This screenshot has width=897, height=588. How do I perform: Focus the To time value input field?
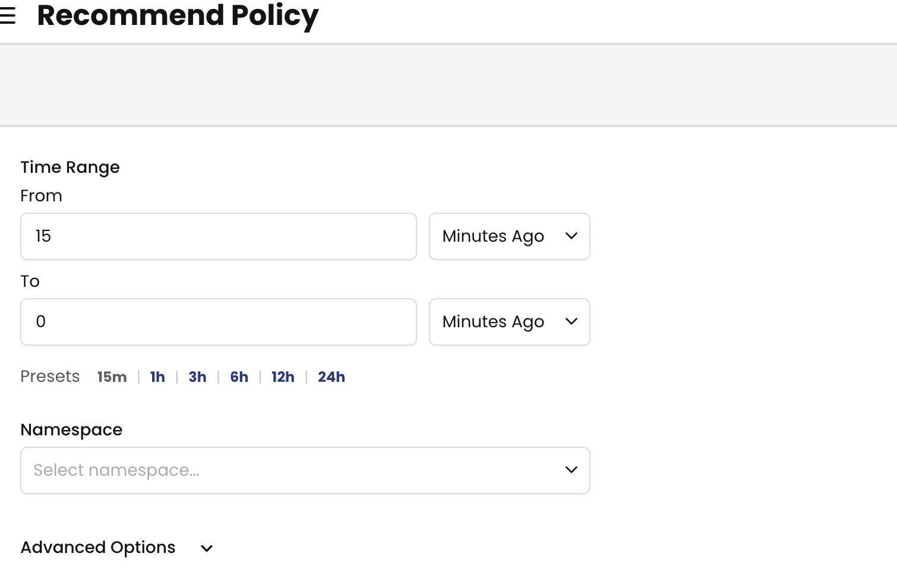[x=218, y=322]
